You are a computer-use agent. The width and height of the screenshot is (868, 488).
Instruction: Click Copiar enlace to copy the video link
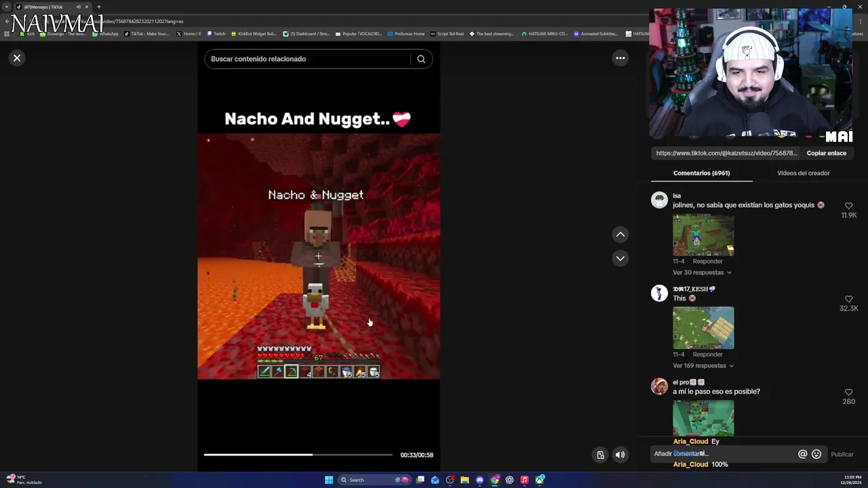826,153
